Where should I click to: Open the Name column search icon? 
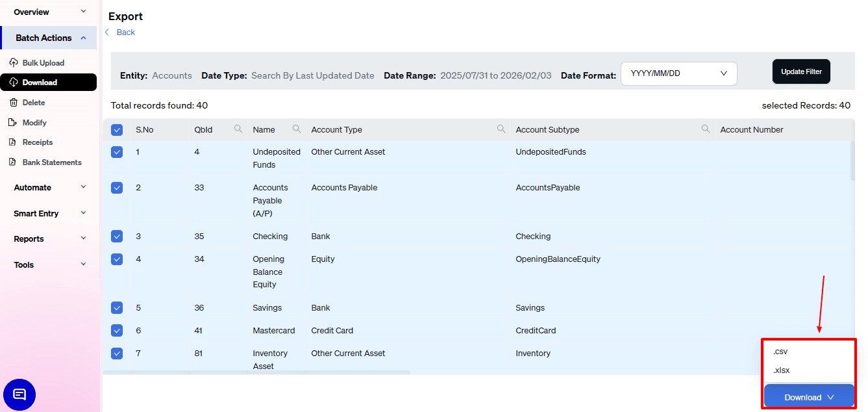tap(297, 129)
